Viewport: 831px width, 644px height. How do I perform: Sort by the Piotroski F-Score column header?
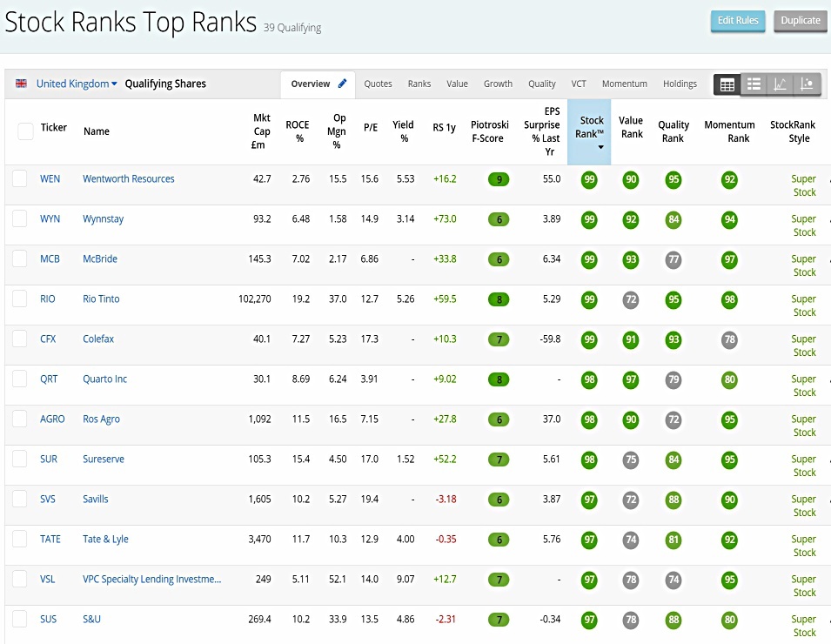pos(489,131)
